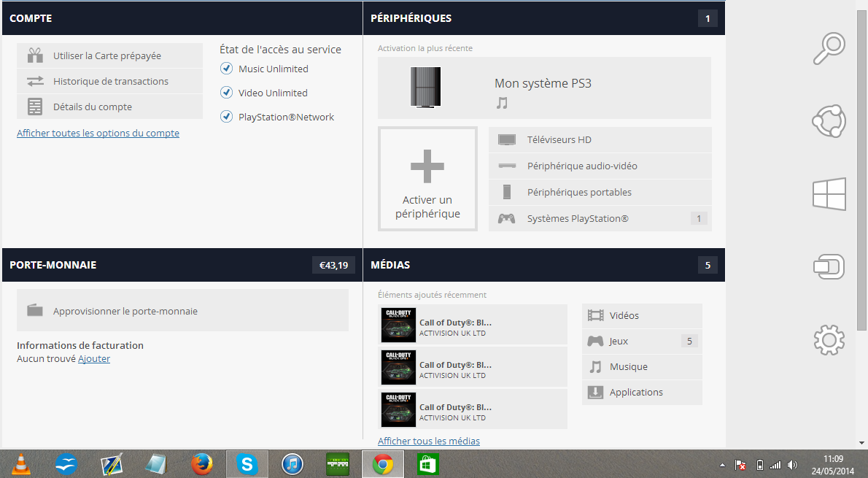Click the gift icon beside Carte prépayée

[36, 55]
